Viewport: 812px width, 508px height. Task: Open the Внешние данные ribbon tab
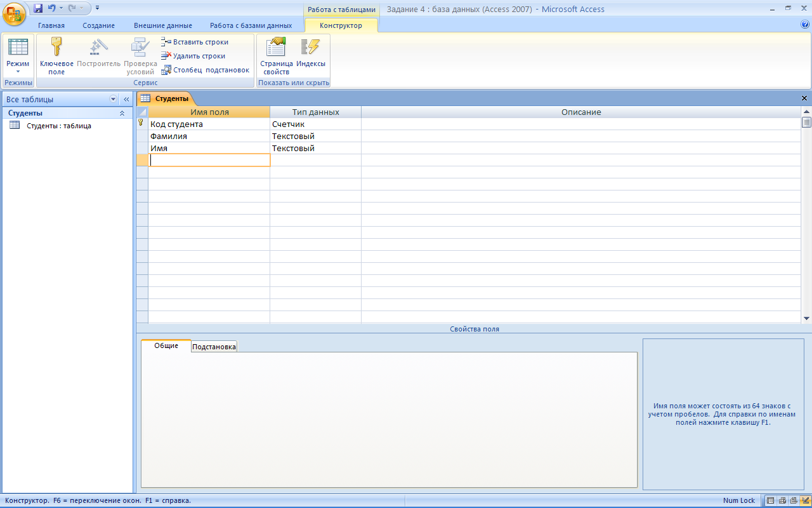coord(163,25)
